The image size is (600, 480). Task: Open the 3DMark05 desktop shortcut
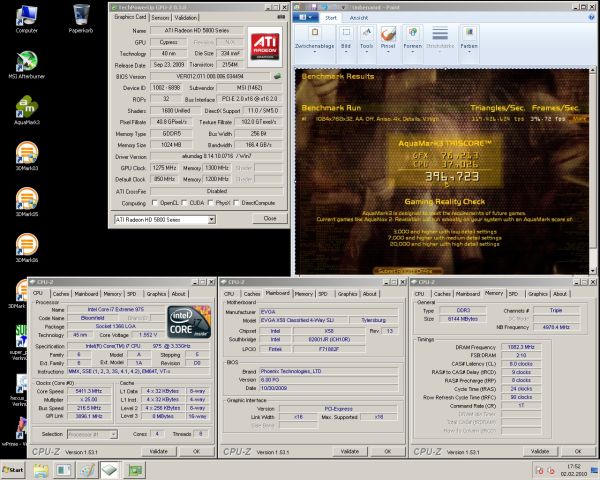click(26, 202)
